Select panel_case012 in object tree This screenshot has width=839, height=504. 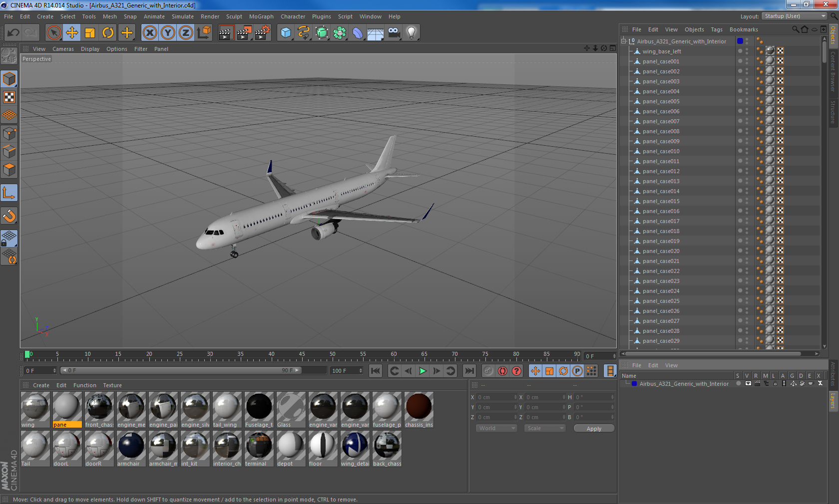pos(661,171)
